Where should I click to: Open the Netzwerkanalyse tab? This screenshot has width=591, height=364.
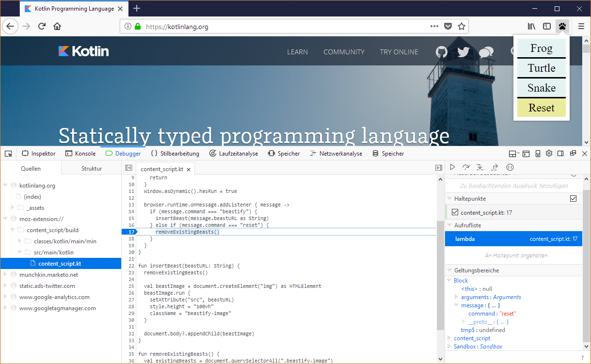(x=336, y=154)
